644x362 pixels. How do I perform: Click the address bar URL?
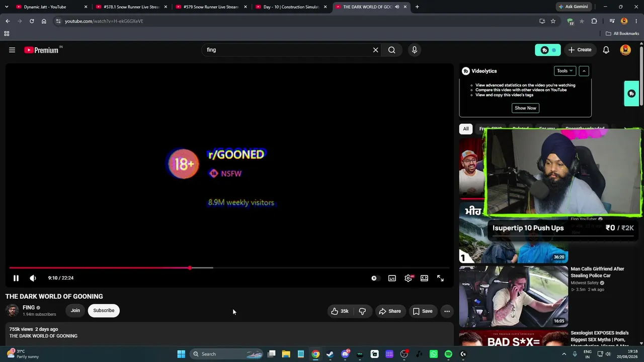tap(104, 21)
